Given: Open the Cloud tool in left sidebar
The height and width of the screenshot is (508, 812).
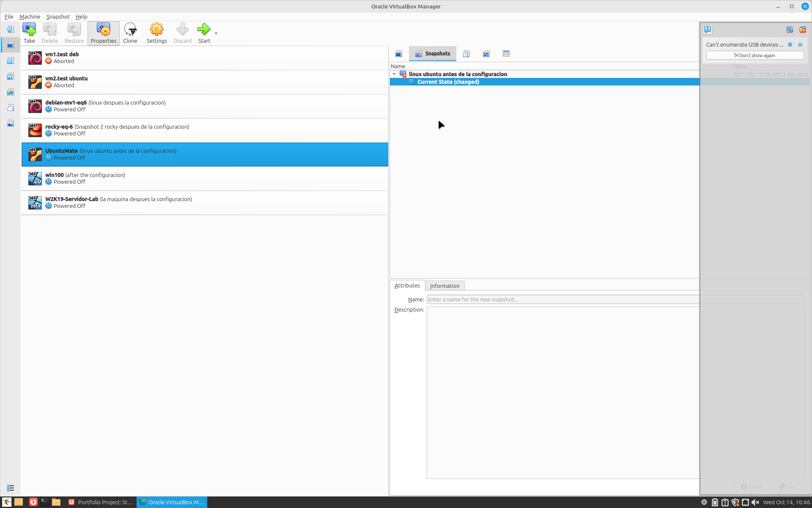Looking at the screenshot, I should click(x=11, y=108).
